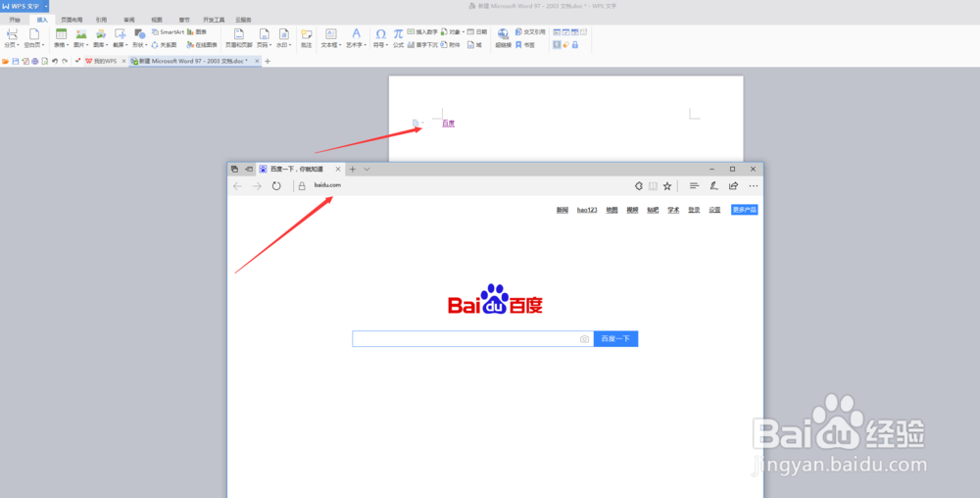The image size is (980, 498).
Task: Switch to the 审阅 ribbon tab
Action: pyautogui.click(x=128, y=20)
